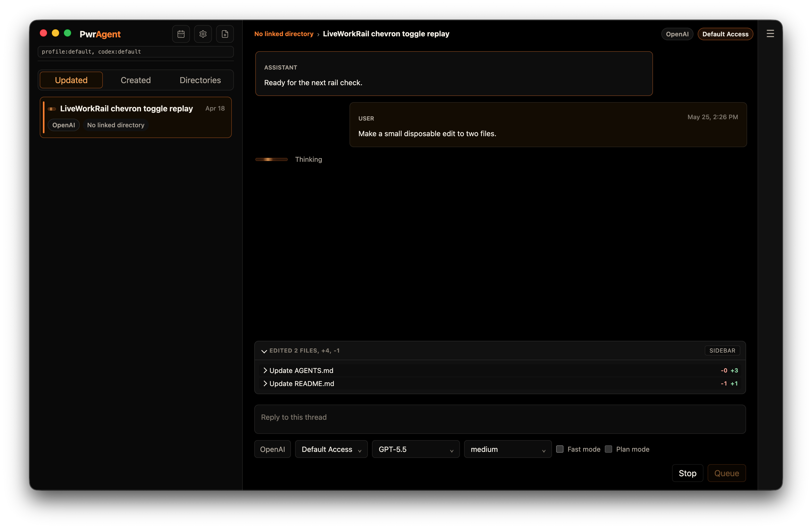Stop the running agent
Screen dimensions: 812x529
click(x=687, y=473)
